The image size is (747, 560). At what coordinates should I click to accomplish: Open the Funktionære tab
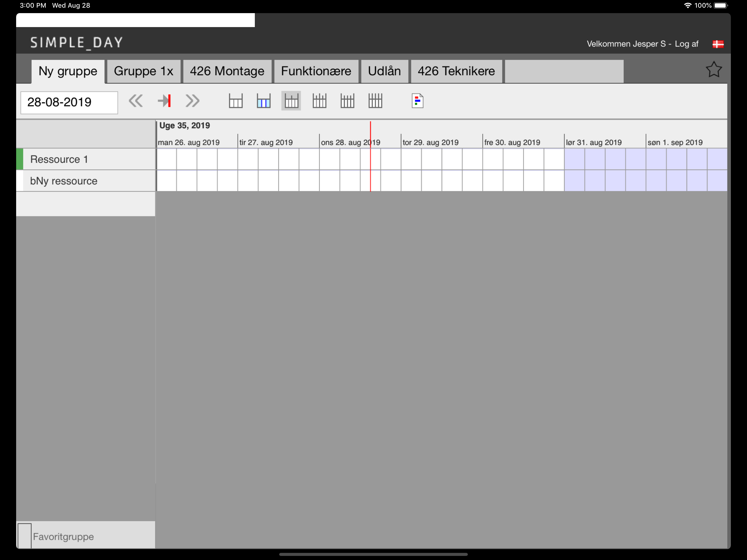(x=316, y=71)
